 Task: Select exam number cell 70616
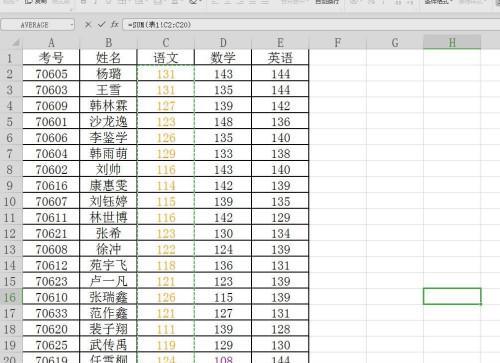pos(51,185)
